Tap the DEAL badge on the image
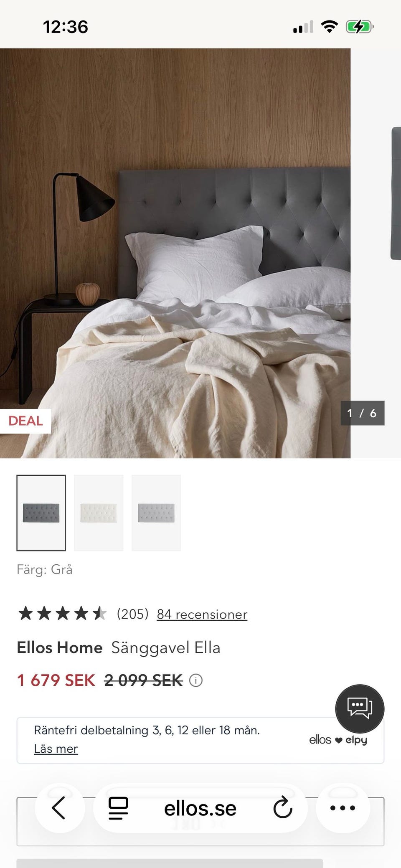The image size is (401, 868). click(25, 421)
